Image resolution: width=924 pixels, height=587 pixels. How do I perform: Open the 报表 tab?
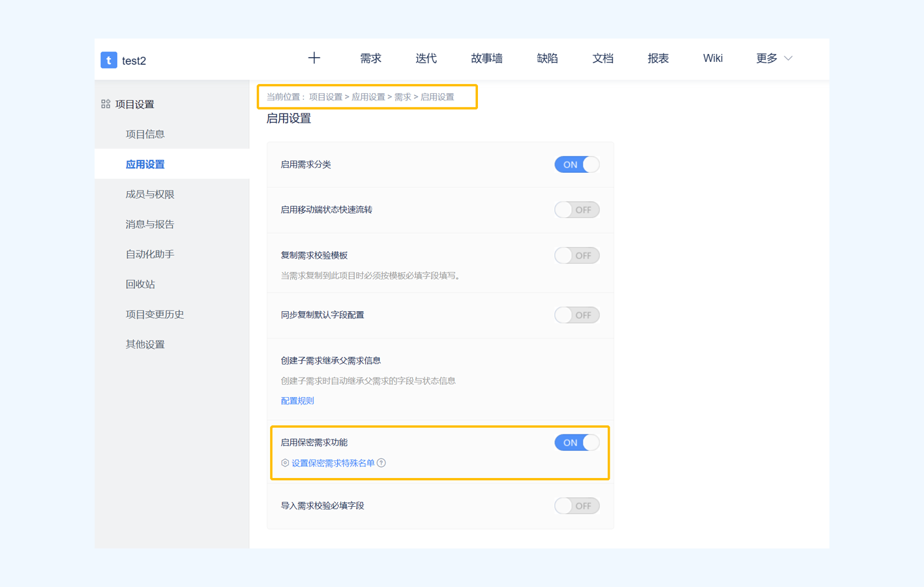point(658,59)
